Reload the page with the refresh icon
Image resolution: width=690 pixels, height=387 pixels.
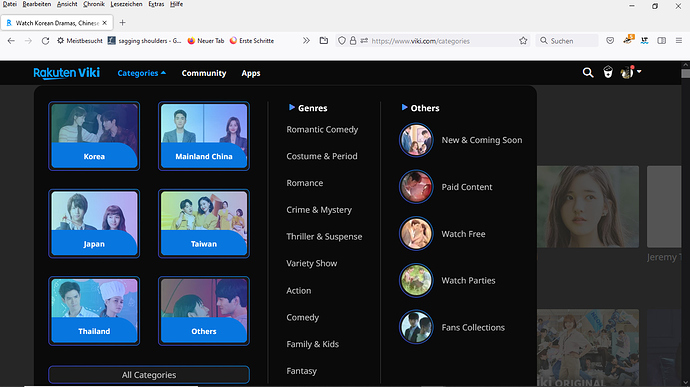coord(45,41)
